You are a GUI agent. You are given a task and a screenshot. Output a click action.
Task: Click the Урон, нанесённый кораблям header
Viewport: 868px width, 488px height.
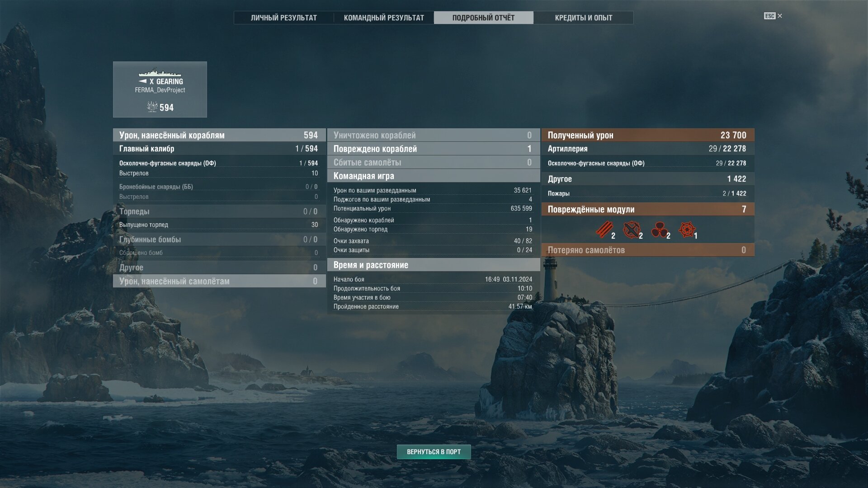coord(219,135)
